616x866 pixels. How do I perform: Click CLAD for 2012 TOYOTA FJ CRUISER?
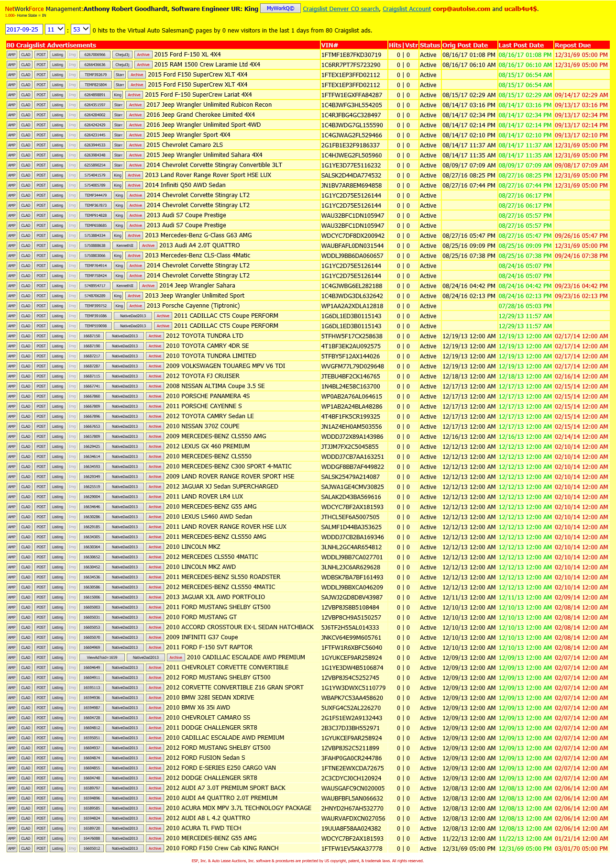pos(26,376)
